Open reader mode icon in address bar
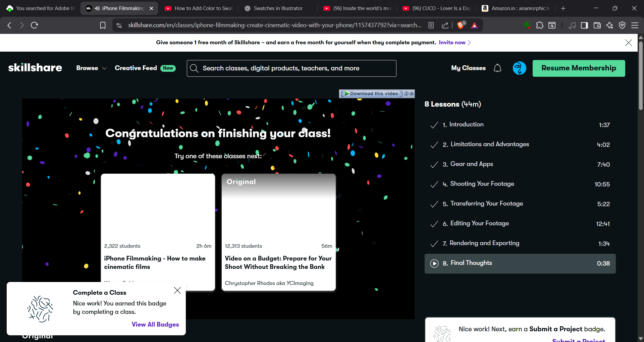Screen dimensions: 644x342 (431, 25)
